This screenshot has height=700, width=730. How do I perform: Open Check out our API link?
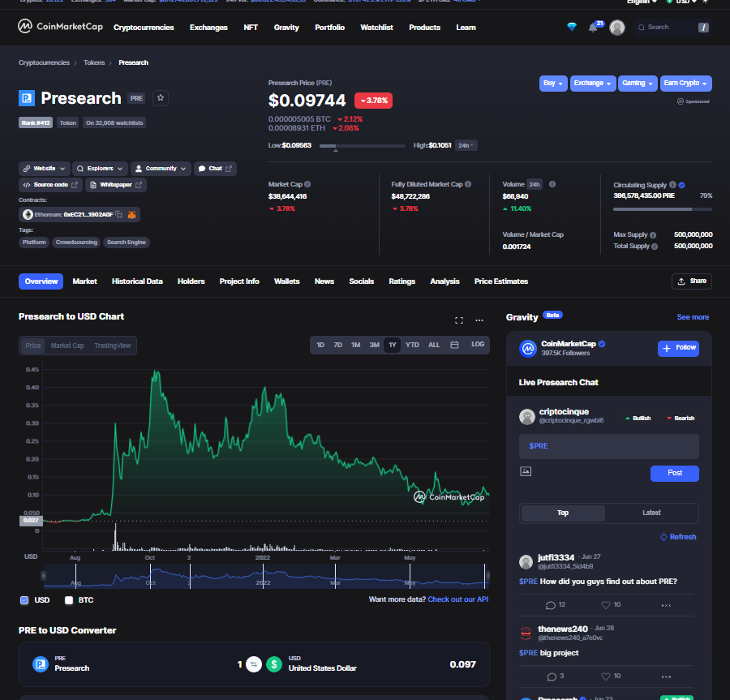[x=457, y=599]
